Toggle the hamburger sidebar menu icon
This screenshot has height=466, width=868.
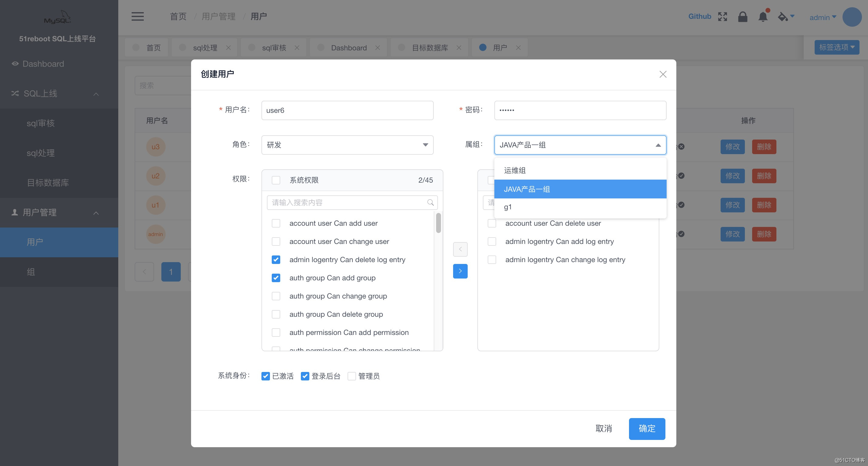(137, 16)
